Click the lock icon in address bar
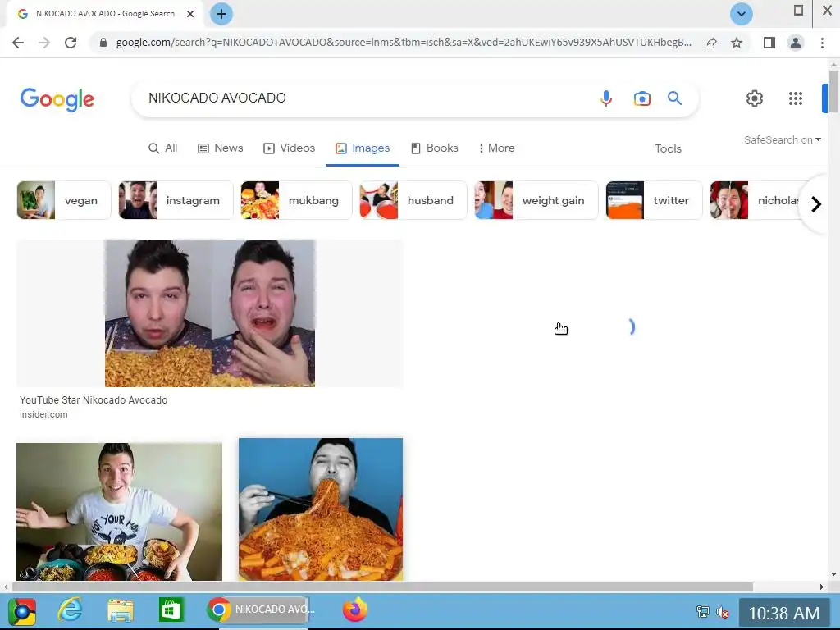Image resolution: width=840 pixels, height=630 pixels. click(x=103, y=43)
